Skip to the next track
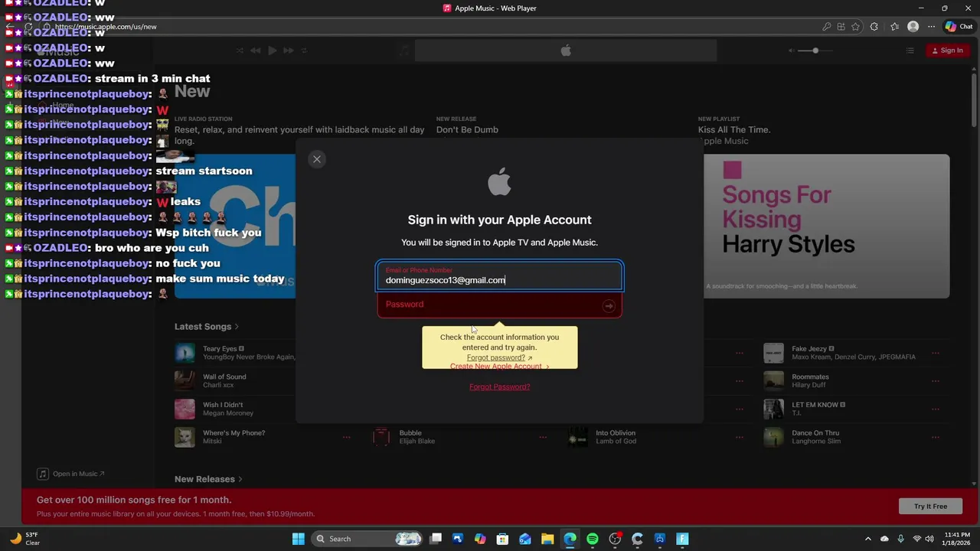The height and width of the screenshot is (551, 980). pos(289,51)
